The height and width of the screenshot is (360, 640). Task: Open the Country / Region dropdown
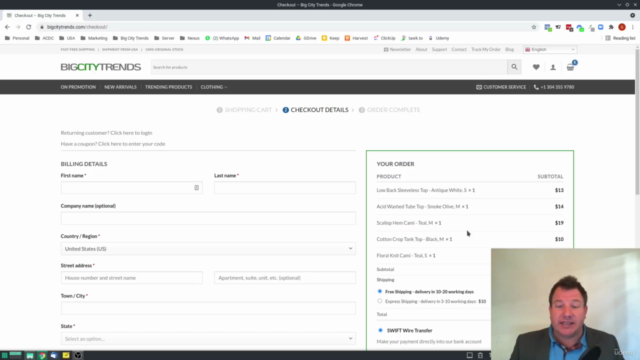pyautogui.click(x=208, y=249)
